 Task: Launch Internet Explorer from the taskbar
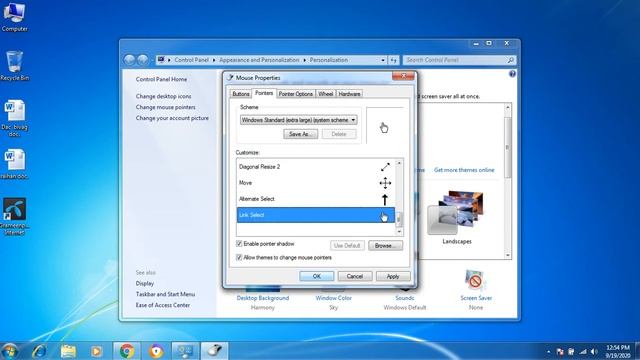coord(40,351)
